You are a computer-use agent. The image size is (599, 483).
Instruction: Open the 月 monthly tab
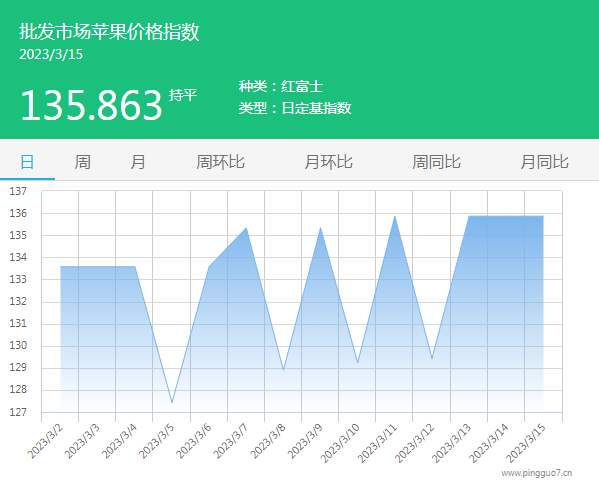pyautogui.click(x=138, y=162)
